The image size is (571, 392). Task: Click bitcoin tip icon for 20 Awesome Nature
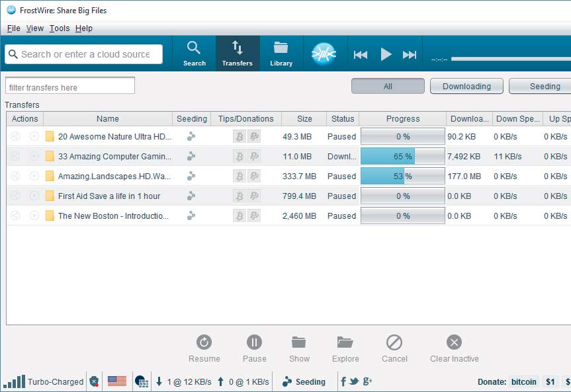(240, 136)
